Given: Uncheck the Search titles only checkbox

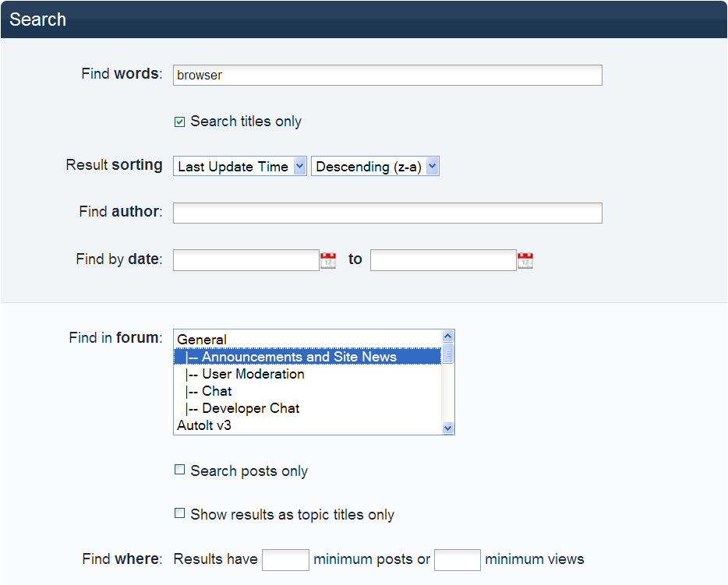Looking at the screenshot, I should point(179,122).
